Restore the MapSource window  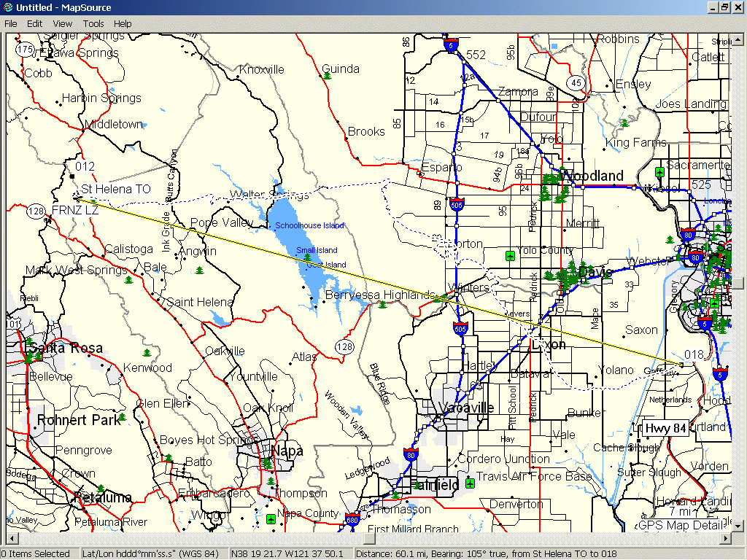pyautogui.click(x=724, y=7)
